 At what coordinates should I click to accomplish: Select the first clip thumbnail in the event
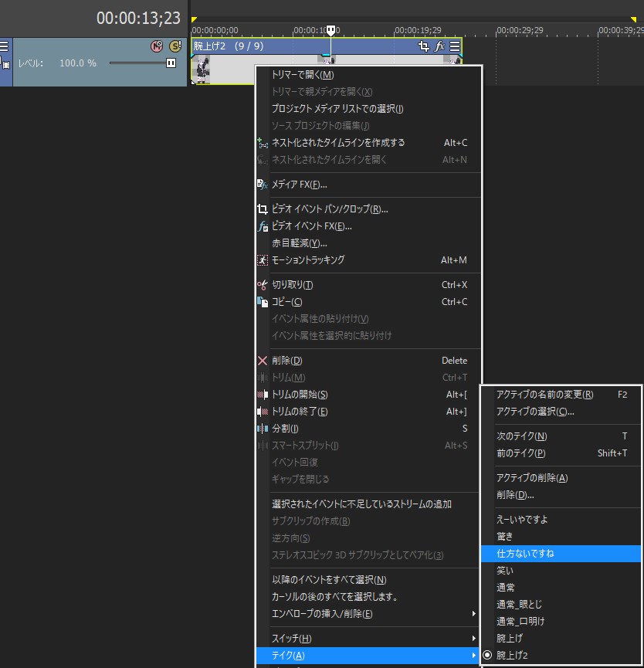pyautogui.click(x=201, y=70)
